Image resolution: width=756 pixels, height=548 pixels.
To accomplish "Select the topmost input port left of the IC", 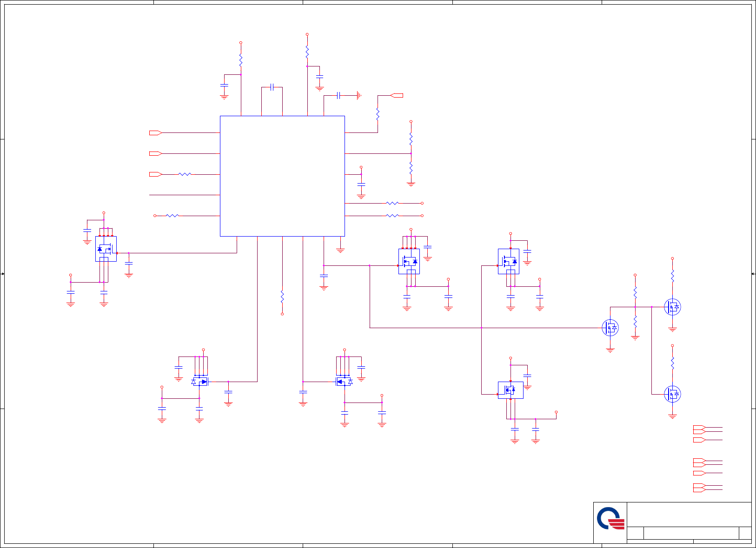I will coord(155,133).
